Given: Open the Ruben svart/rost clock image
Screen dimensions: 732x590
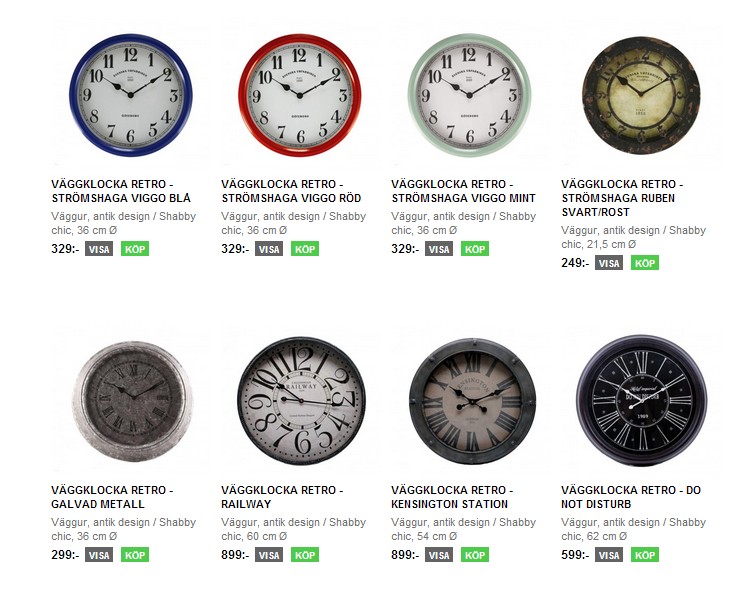Looking at the screenshot, I should (x=641, y=95).
